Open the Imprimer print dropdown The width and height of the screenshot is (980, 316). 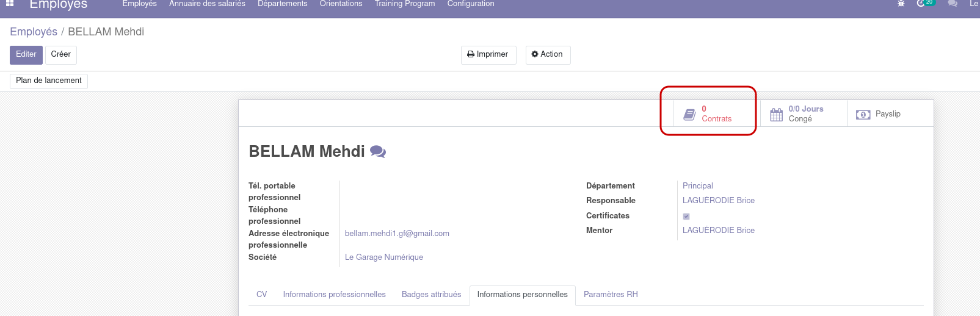pos(488,55)
